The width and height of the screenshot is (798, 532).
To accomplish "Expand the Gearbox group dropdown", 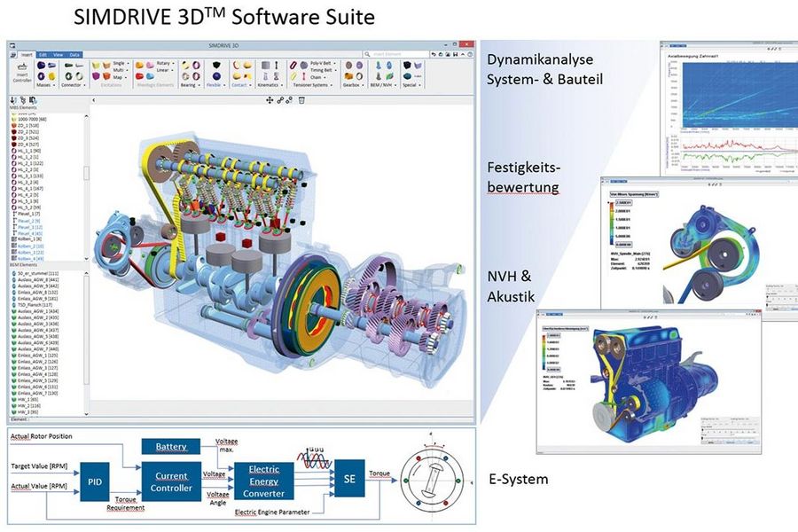I will tap(353, 85).
